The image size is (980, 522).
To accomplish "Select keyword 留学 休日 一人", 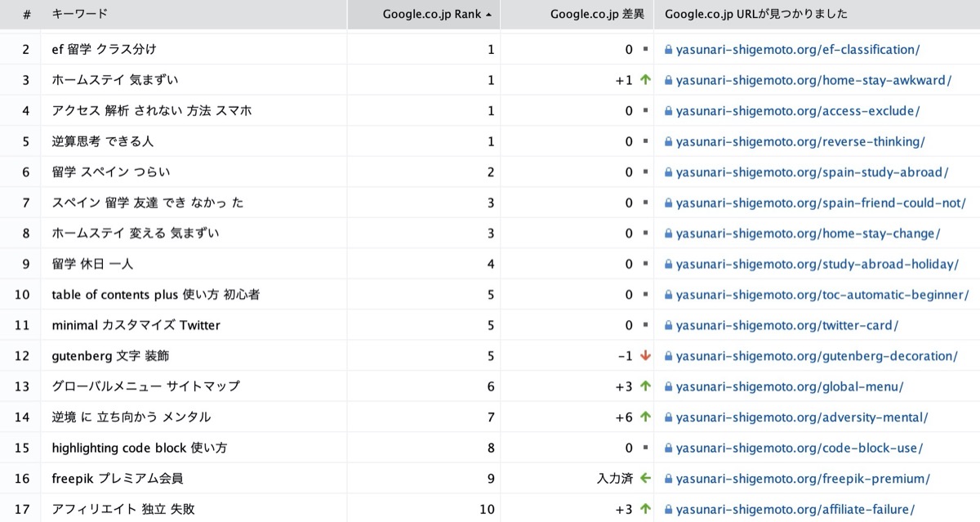I will [x=92, y=264].
